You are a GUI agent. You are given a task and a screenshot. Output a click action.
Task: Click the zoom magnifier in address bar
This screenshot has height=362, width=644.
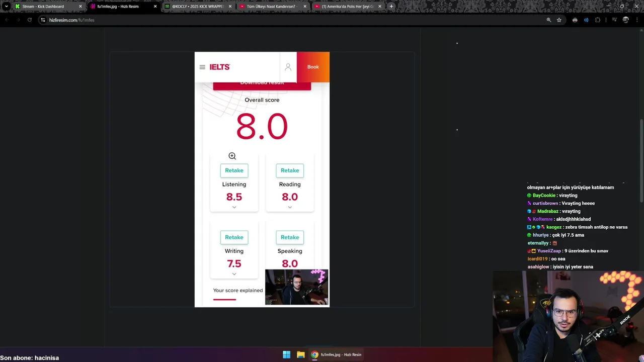pyautogui.click(x=549, y=20)
